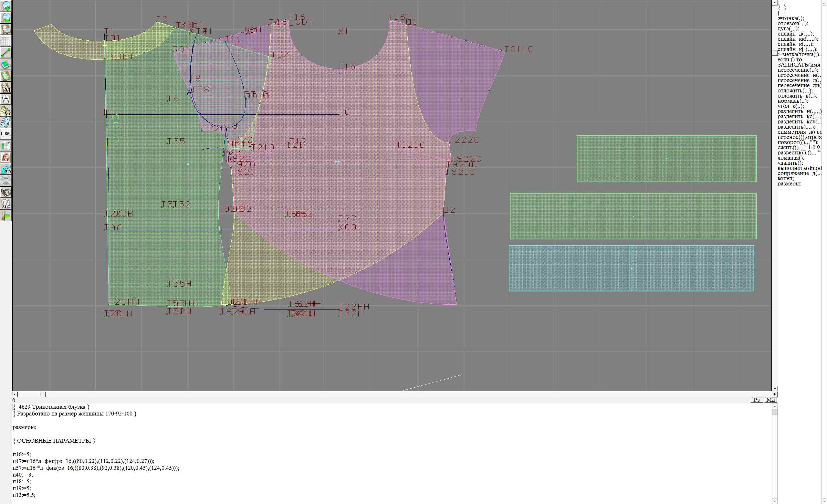Screen dimensions: 827x504
Task: Click the zoom out magnifier icon
Action: pyautogui.click(x=6, y=17)
